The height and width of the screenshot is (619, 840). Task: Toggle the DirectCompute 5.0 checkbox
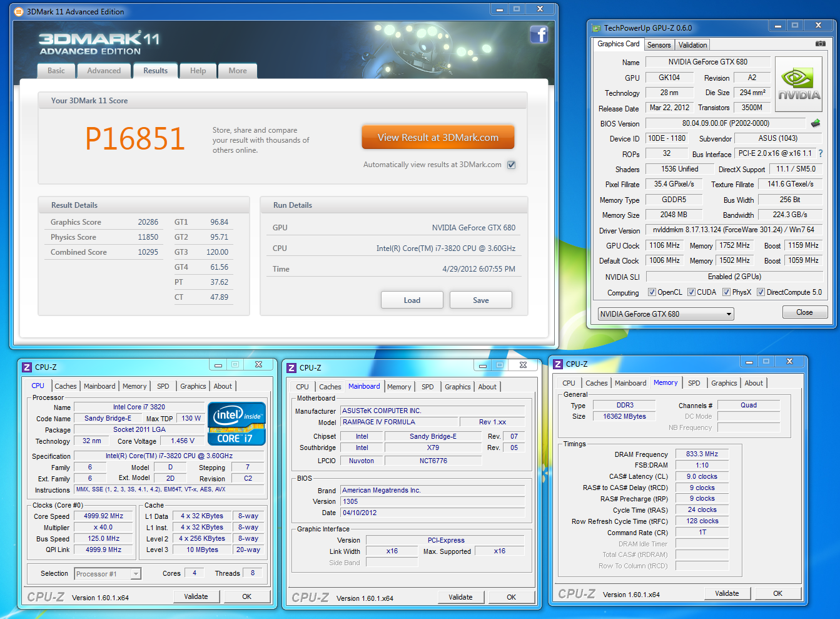(761, 292)
